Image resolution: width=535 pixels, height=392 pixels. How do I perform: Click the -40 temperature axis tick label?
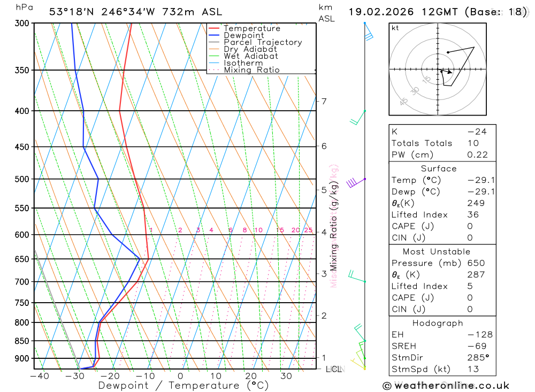(40, 376)
